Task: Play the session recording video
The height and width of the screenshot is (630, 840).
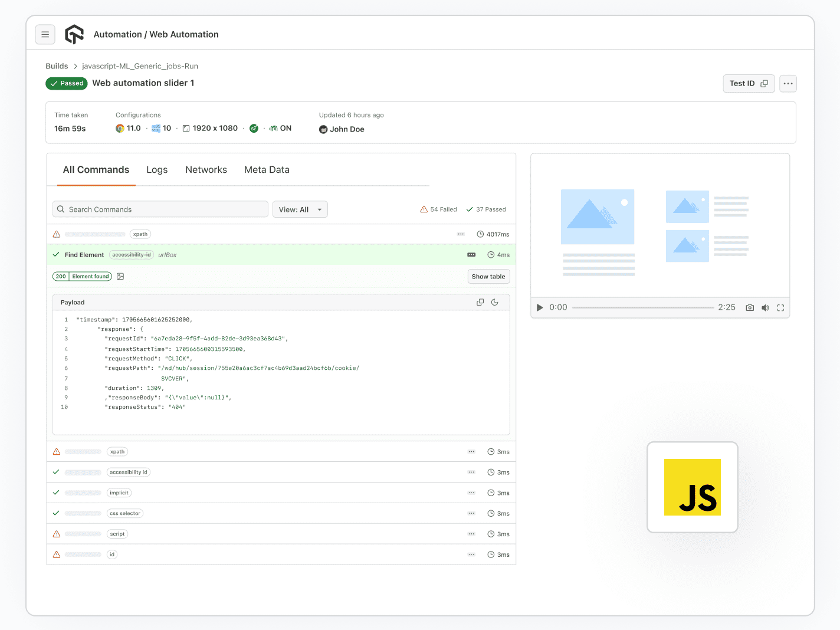Action: pos(539,307)
